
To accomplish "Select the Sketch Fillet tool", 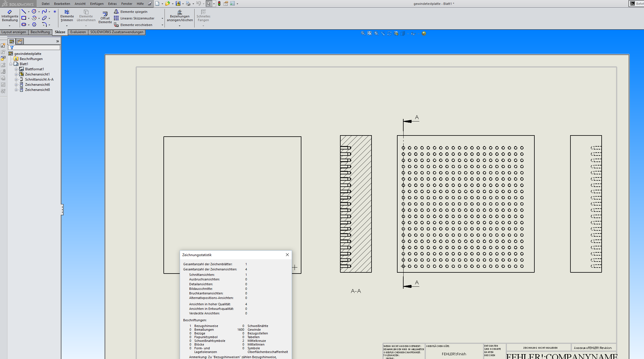I will point(44,25).
